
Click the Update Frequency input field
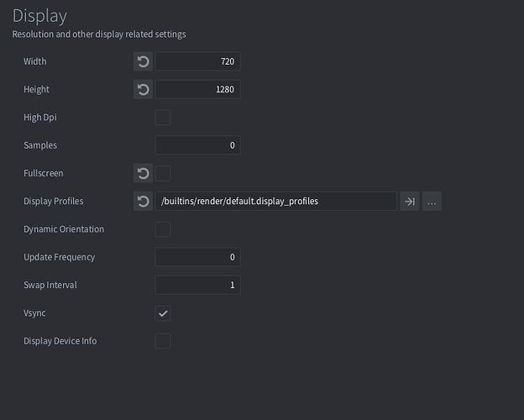[x=198, y=257]
